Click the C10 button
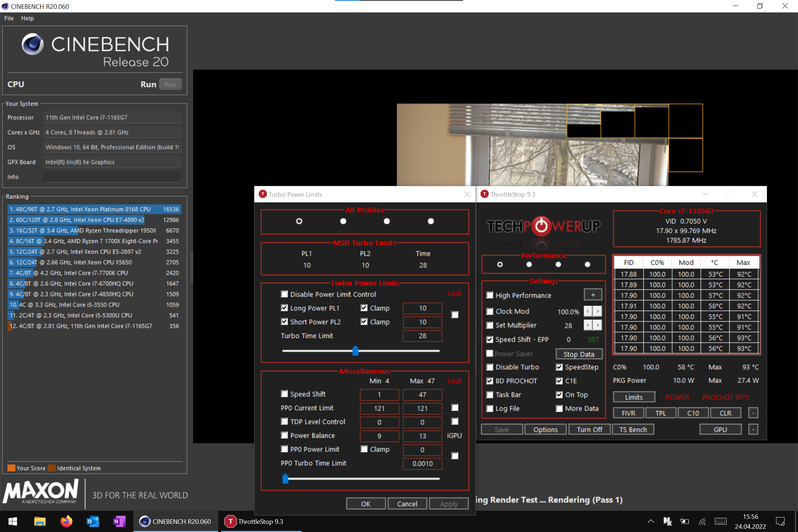798x532 pixels. point(693,413)
